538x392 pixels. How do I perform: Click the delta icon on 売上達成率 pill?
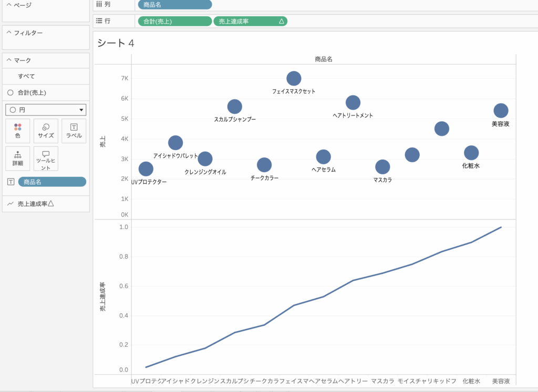(282, 21)
